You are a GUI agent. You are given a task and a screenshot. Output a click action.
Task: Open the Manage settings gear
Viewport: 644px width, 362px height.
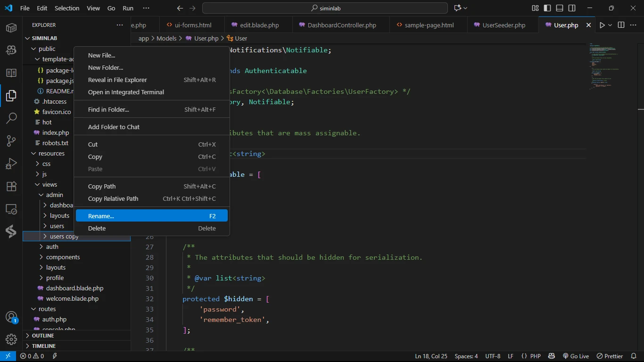tap(11, 339)
